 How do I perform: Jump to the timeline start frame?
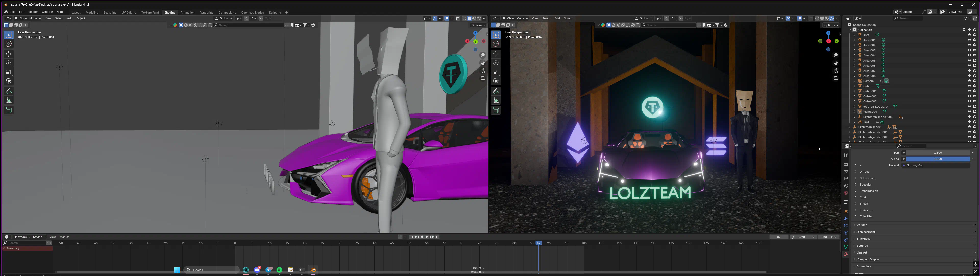411,237
